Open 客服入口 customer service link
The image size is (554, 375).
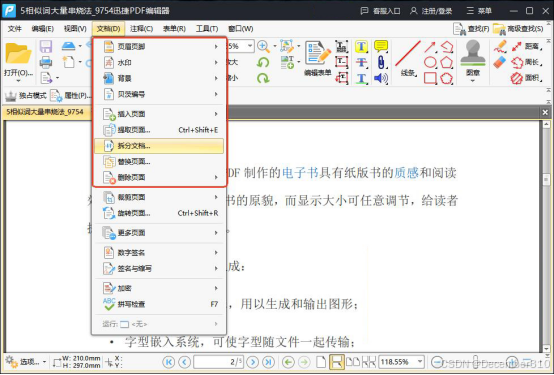(x=380, y=11)
